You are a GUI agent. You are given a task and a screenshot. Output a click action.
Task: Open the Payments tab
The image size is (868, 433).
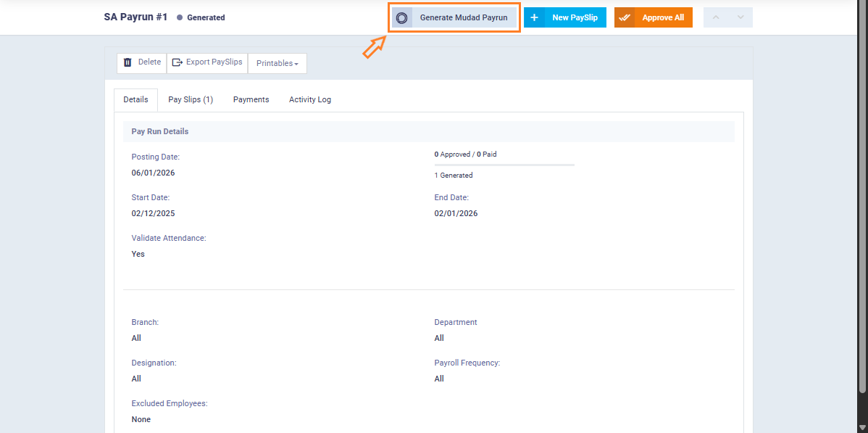(x=251, y=99)
